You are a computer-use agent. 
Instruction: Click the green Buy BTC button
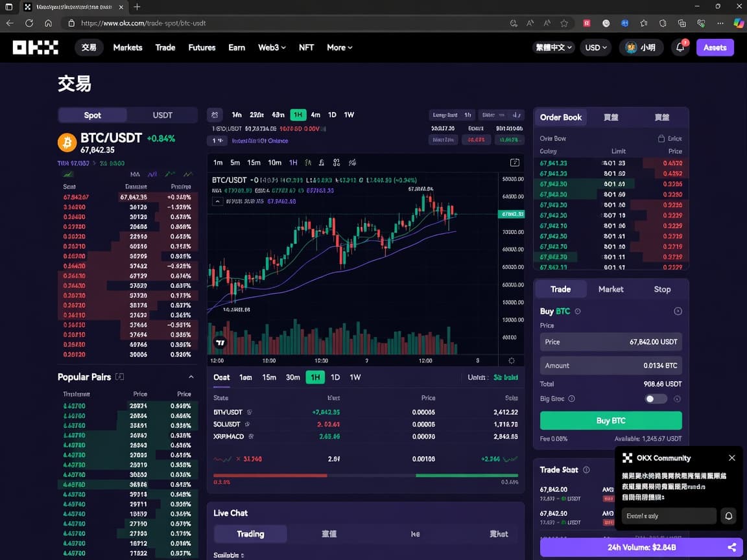click(611, 421)
